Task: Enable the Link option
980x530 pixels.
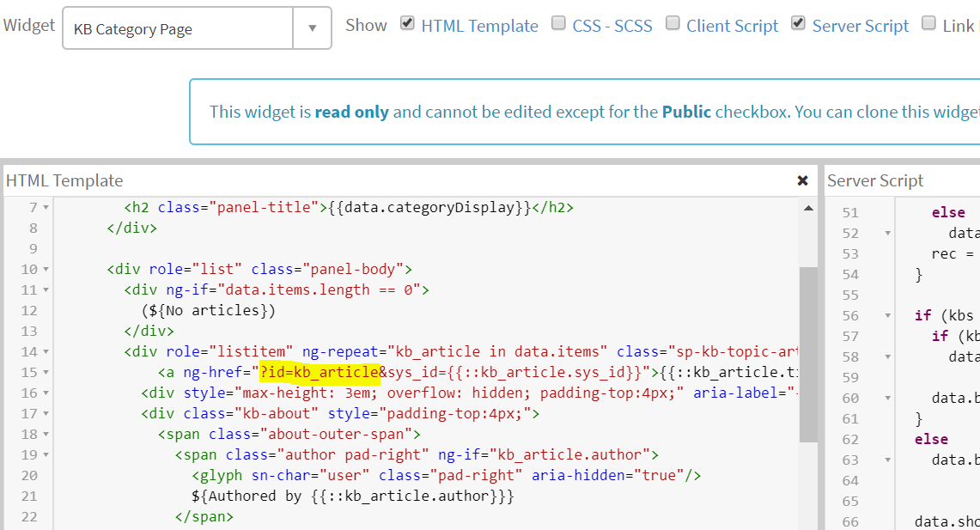Action: pyautogui.click(x=928, y=23)
